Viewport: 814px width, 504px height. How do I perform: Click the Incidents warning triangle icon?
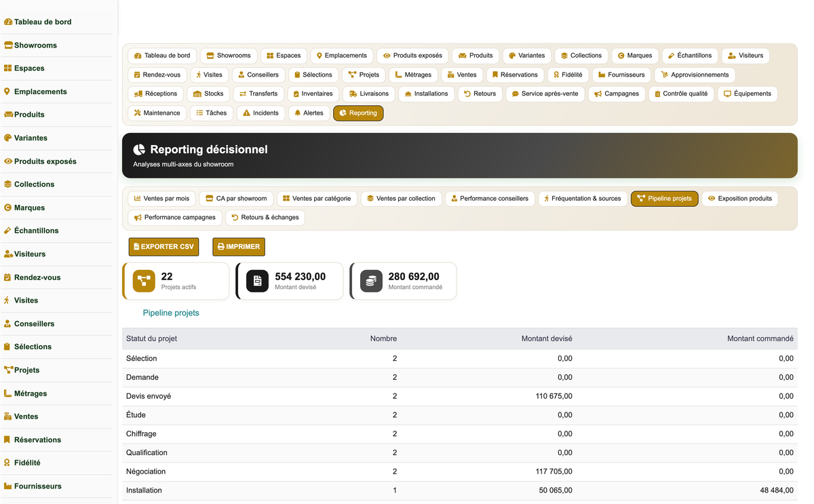click(247, 113)
